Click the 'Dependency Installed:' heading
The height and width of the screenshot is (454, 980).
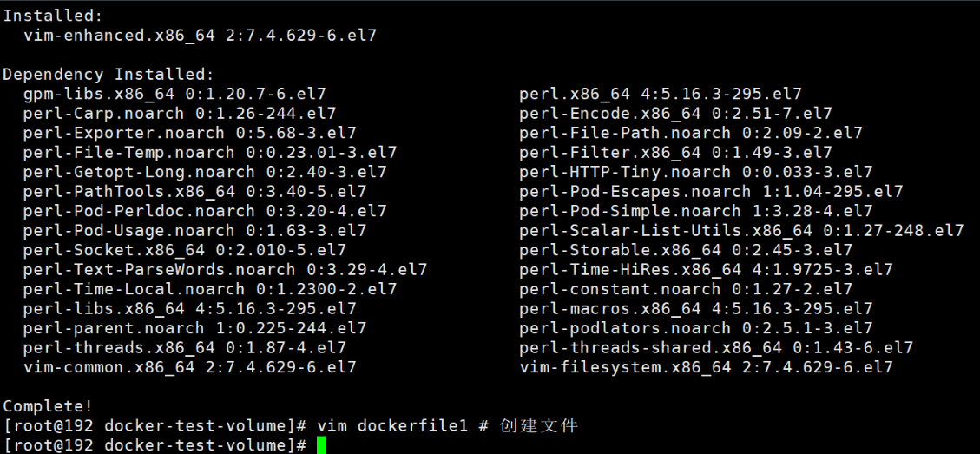click(x=109, y=75)
